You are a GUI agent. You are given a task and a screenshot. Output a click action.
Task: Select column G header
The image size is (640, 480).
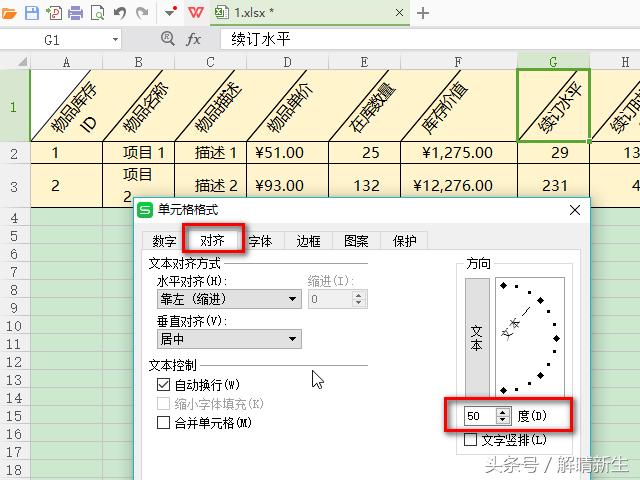click(x=553, y=62)
